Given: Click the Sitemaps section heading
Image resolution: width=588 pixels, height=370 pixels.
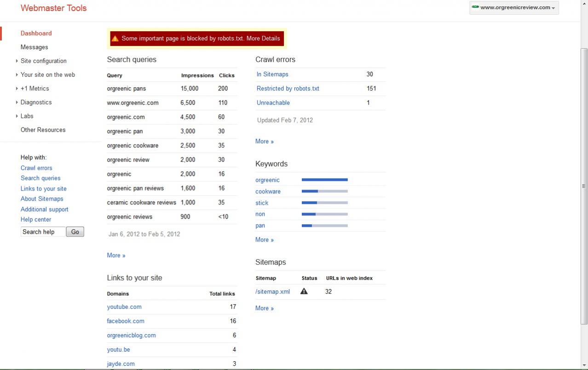Looking at the screenshot, I should point(271,262).
